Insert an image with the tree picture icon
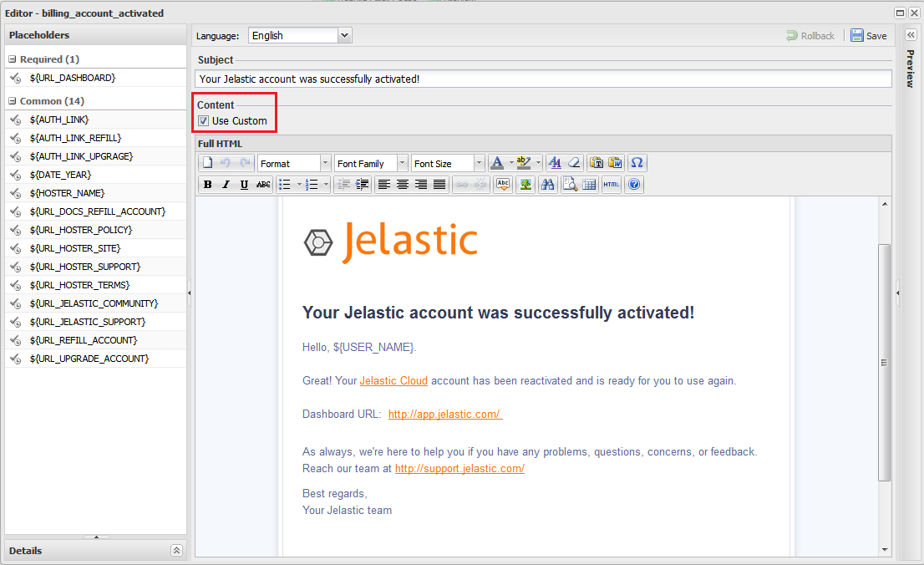Viewport: 924px width, 565px height. point(525,185)
